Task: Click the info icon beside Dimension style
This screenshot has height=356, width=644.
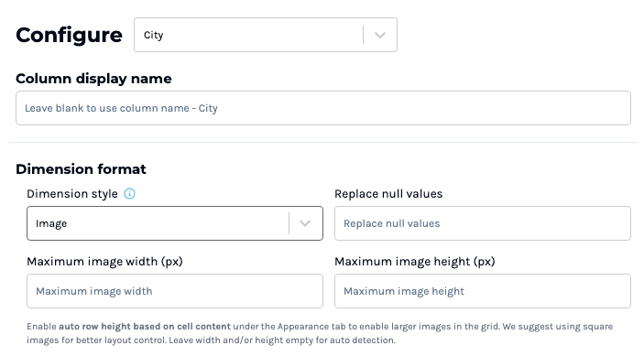Action: 129,194
